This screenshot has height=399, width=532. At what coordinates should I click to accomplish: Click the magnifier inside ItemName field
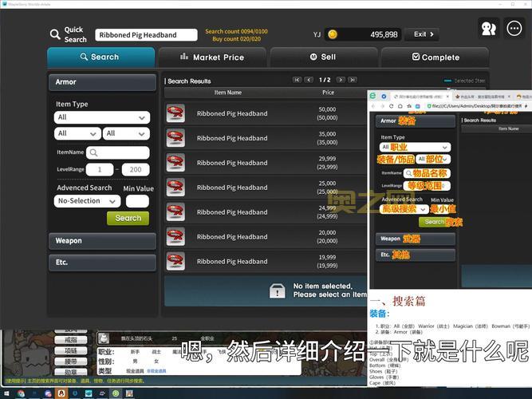(93, 152)
